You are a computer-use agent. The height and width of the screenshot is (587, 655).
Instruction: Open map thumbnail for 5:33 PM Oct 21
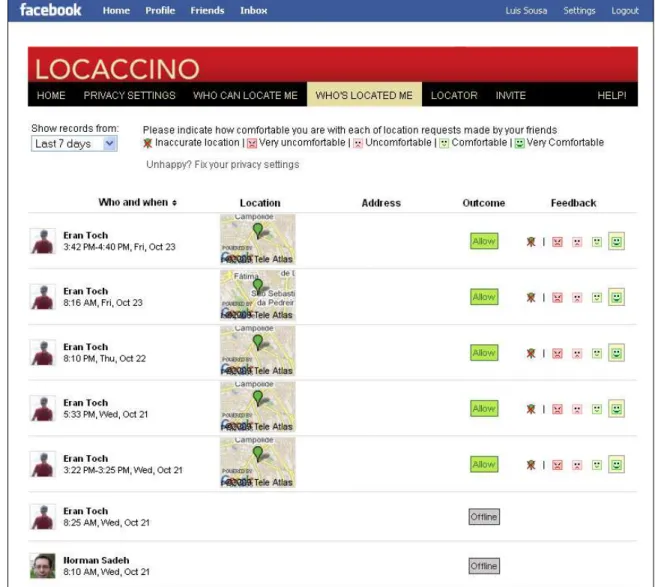(x=258, y=407)
